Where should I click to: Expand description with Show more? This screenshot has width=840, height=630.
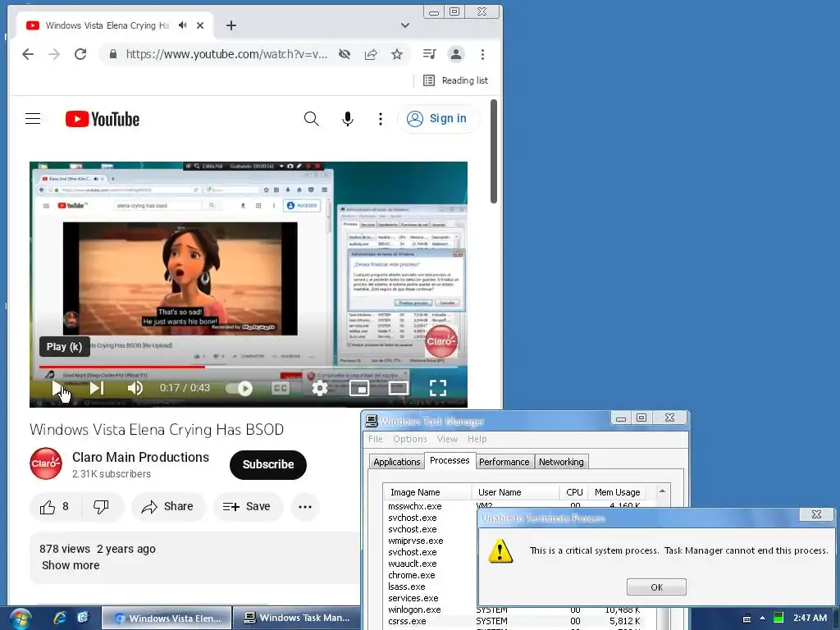click(71, 565)
